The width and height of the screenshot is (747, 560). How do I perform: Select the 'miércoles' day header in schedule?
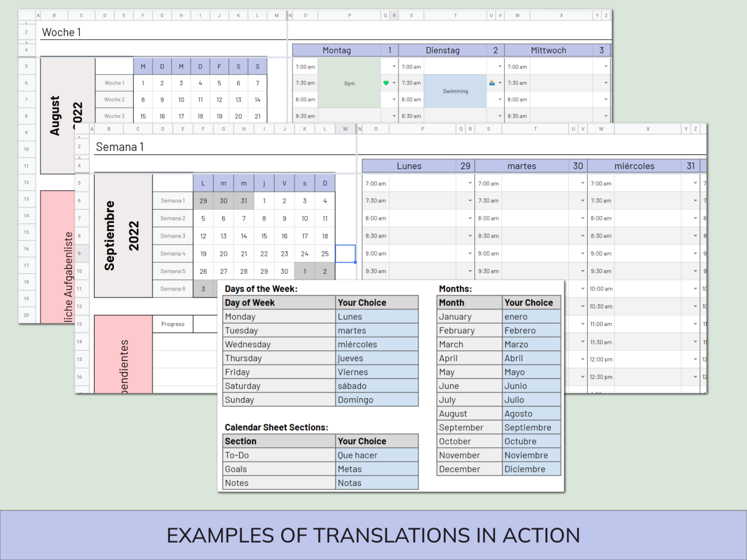click(x=634, y=166)
